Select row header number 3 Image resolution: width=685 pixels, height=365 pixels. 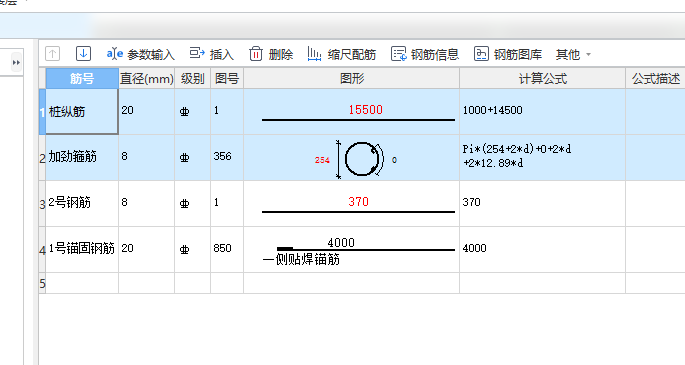click(x=42, y=203)
